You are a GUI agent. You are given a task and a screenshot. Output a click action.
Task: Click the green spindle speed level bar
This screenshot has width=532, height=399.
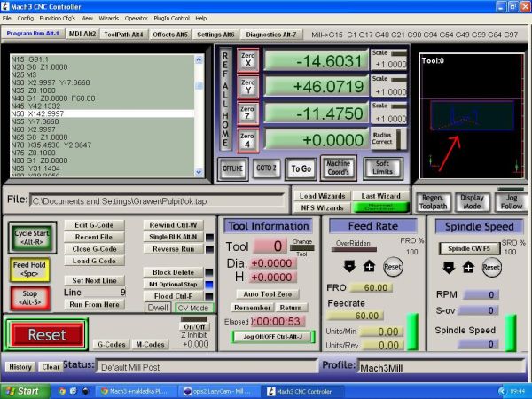pyautogui.click(x=511, y=332)
